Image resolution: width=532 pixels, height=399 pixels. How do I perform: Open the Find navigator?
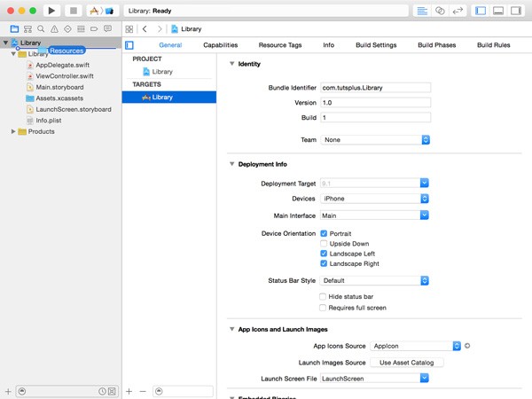41,29
